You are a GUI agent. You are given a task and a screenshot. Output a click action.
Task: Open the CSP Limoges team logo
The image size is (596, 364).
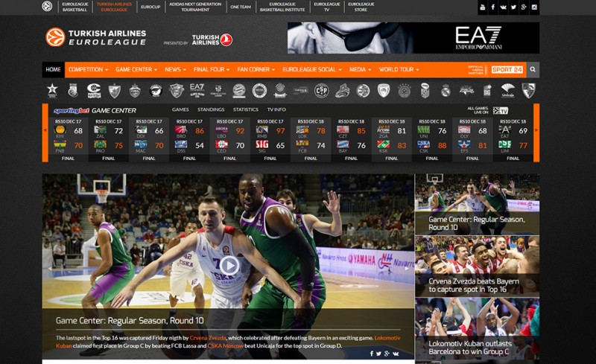321,91
